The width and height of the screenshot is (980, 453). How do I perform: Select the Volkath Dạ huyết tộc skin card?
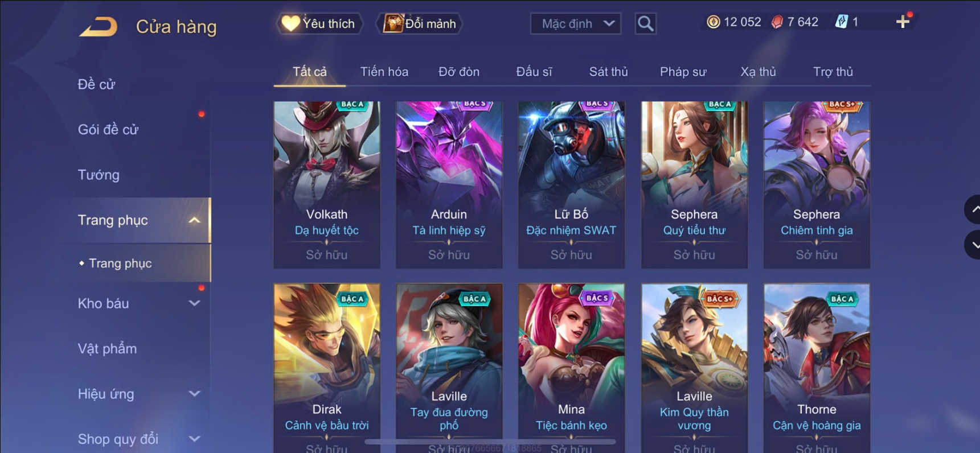click(x=327, y=184)
